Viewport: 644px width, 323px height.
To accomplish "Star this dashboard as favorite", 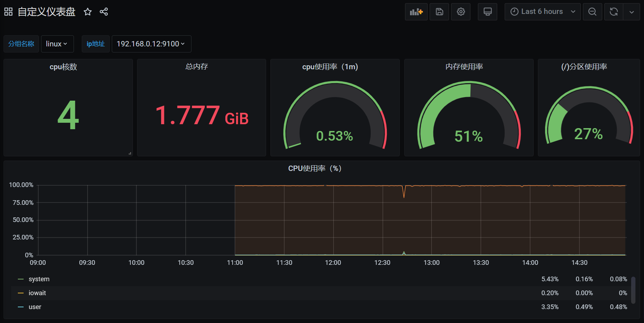I will [x=88, y=12].
